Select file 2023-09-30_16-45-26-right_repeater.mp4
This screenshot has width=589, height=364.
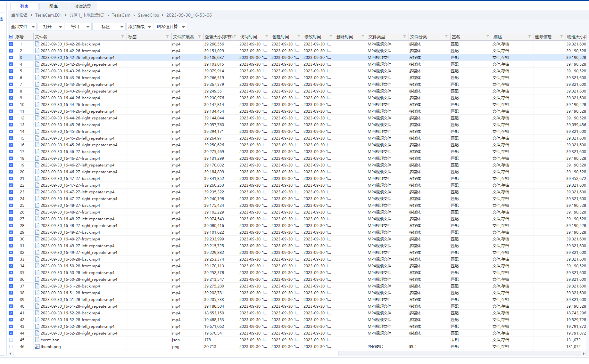[79, 145]
